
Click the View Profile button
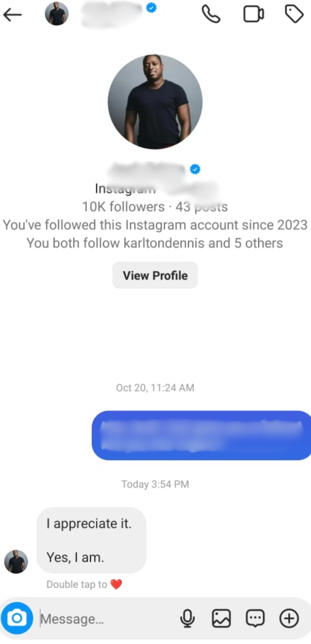click(x=155, y=275)
